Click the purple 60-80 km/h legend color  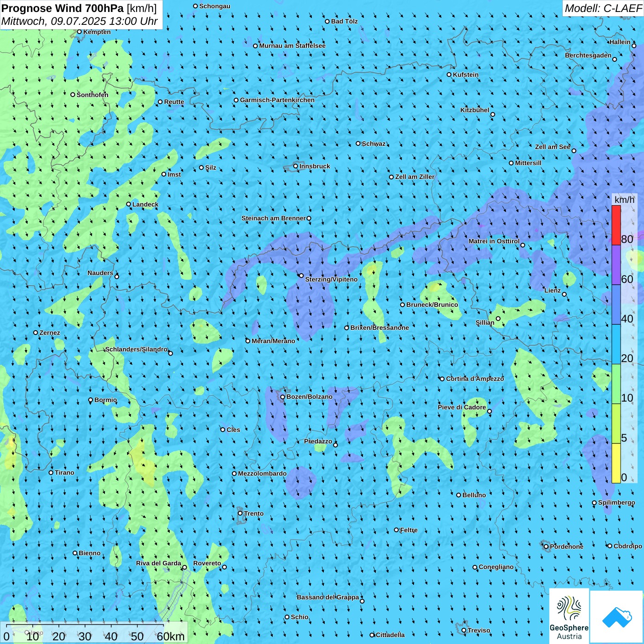616,265
